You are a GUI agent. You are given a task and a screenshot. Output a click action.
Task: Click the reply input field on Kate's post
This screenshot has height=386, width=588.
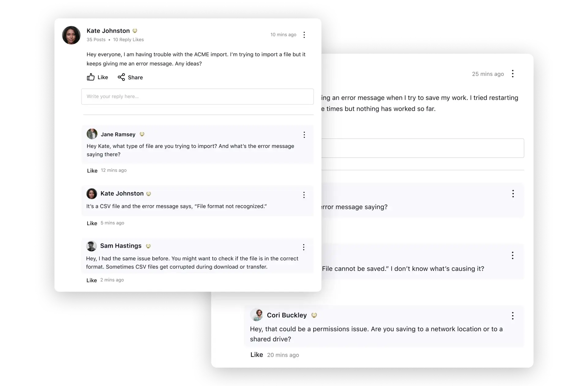point(197,96)
